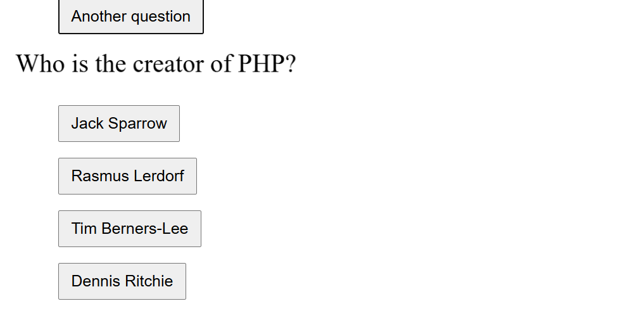The image size is (644, 313).
Task: Select the Jack Sparrow answer
Action: [119, 124]
